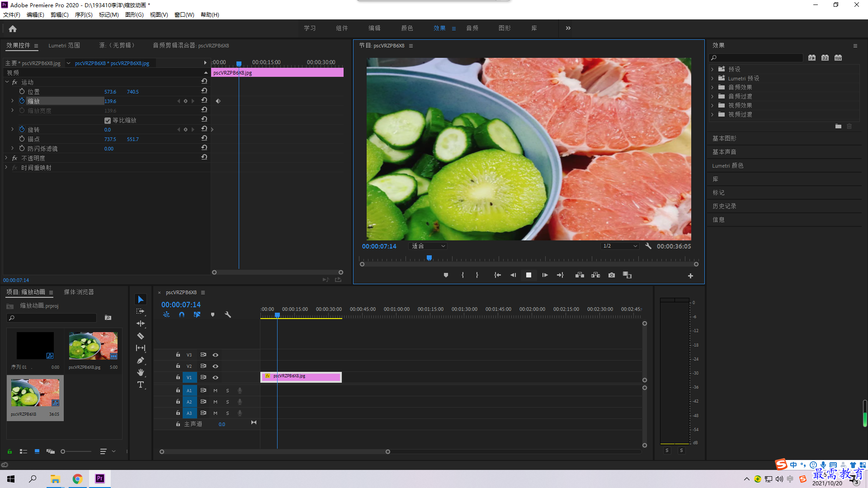Select the Type tool
The width and height of the screenshot is (868, 488).
141,385
